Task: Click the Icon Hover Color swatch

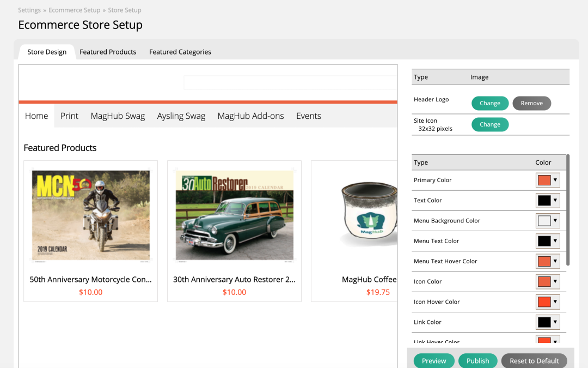Action: click(544, 302)
